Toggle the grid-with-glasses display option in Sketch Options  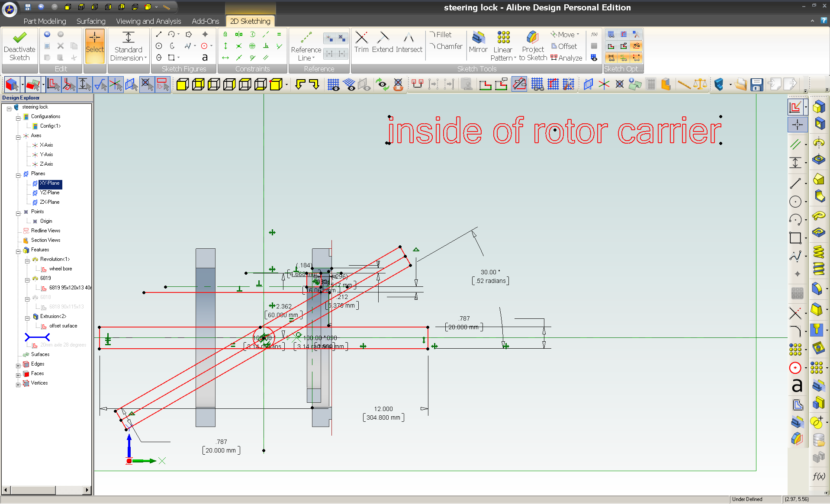pos(611,35)
